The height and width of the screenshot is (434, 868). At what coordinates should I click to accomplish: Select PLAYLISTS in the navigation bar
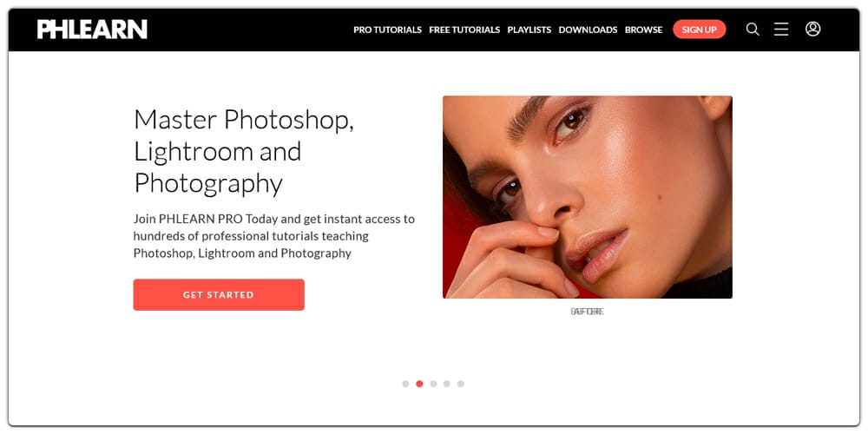click(529, 30)
